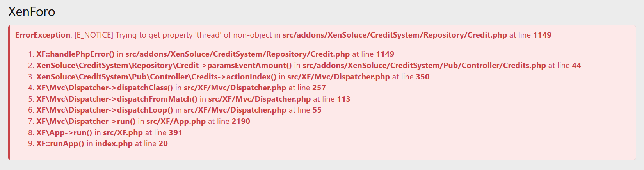Click the src/XF.php file path
This screenshot has height=170, width=644.
pos(123,132)
